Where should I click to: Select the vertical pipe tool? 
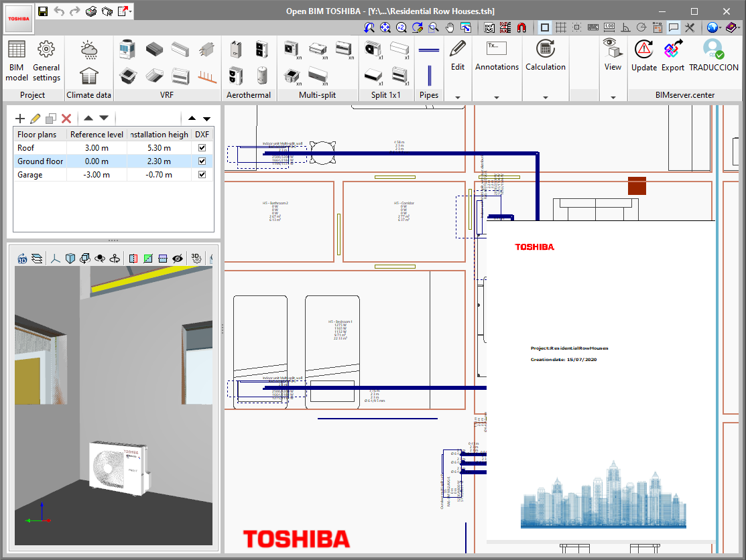point(429,76)
